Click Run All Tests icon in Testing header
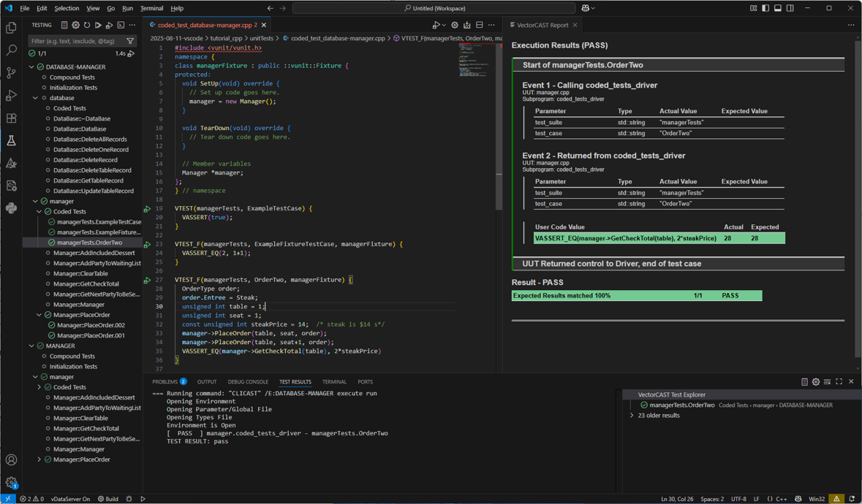 [98, 25]
